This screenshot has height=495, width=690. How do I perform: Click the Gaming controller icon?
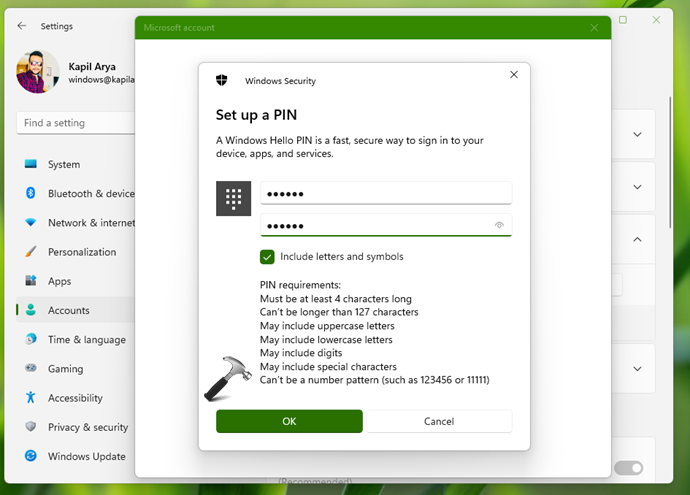click(x=30, y=369)
